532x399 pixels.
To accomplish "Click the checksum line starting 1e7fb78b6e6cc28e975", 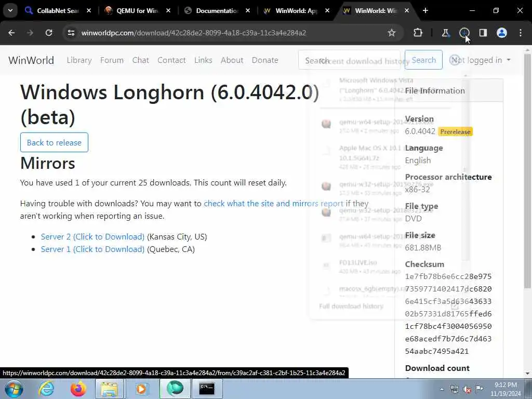I will (x=448, y=276).
